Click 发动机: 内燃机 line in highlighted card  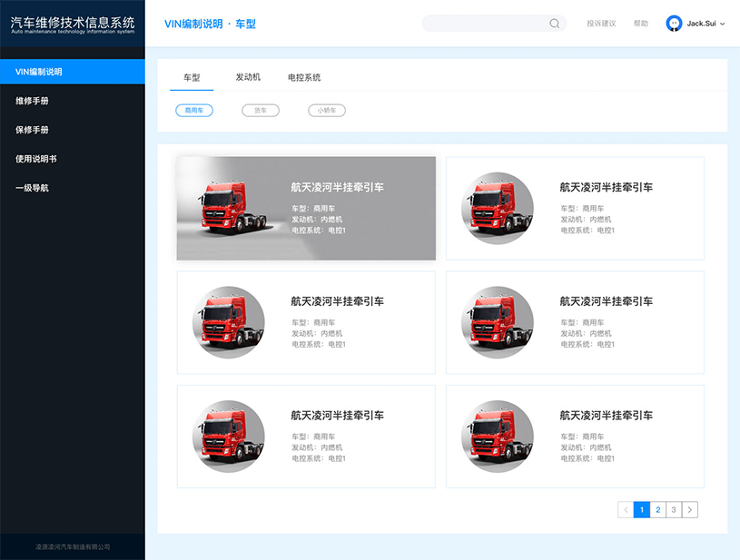pos(317,220)
